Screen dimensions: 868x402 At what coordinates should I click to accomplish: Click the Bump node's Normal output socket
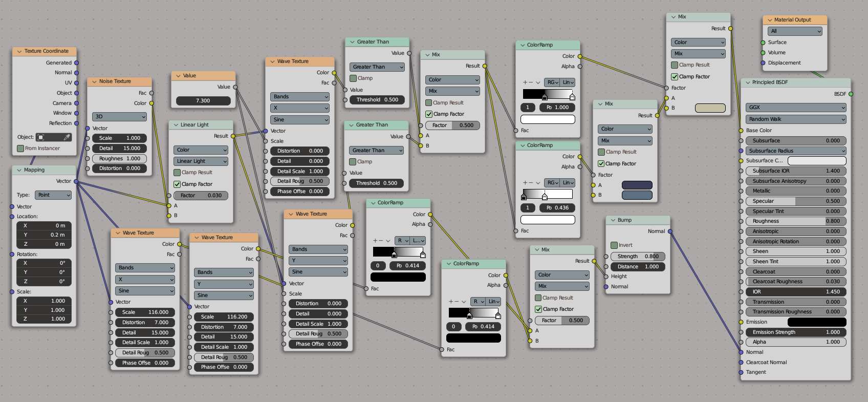click(x=670, y=231)
